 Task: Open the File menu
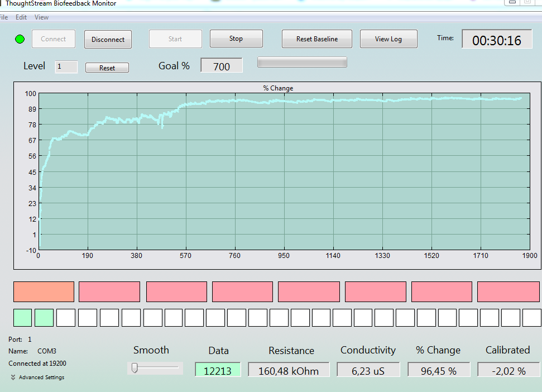point(4,17)
